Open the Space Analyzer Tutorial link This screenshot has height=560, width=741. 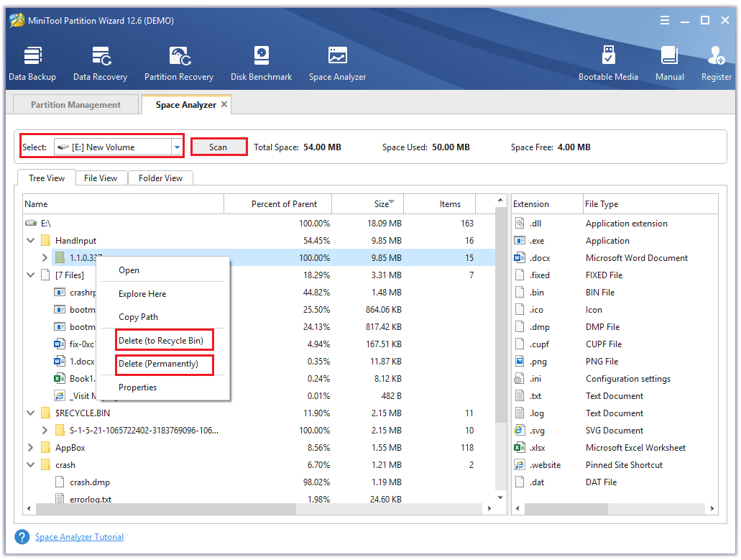click(79, 537)
